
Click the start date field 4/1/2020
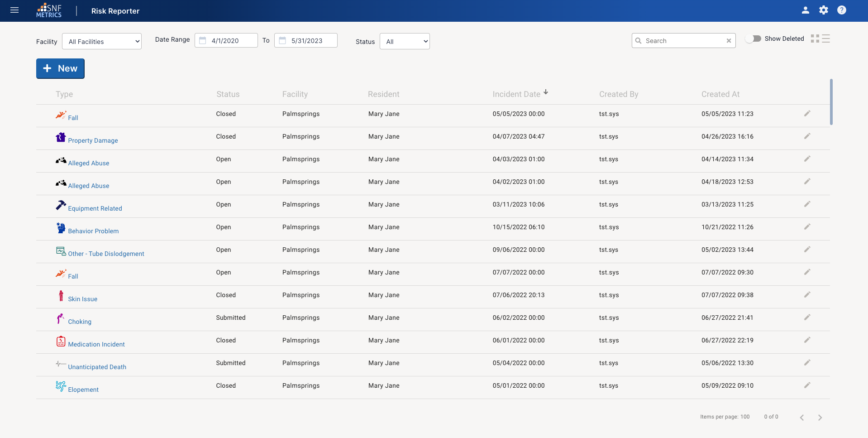tap(226, 40)
